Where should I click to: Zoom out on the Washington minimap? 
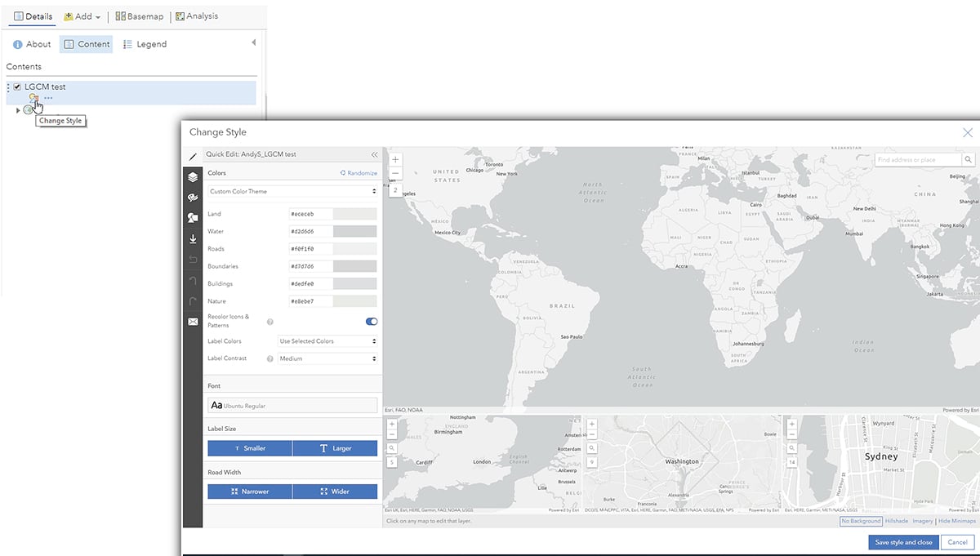tap(592, 435)
